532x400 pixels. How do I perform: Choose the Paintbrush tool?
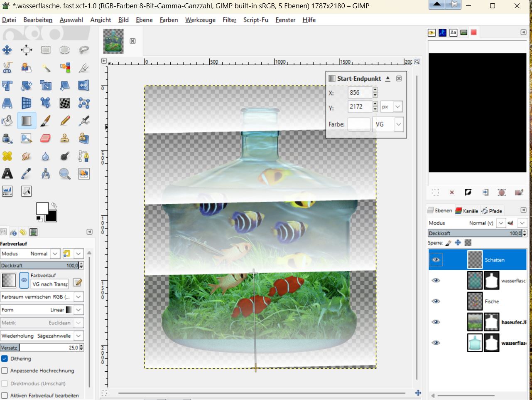tap(46, 121)
